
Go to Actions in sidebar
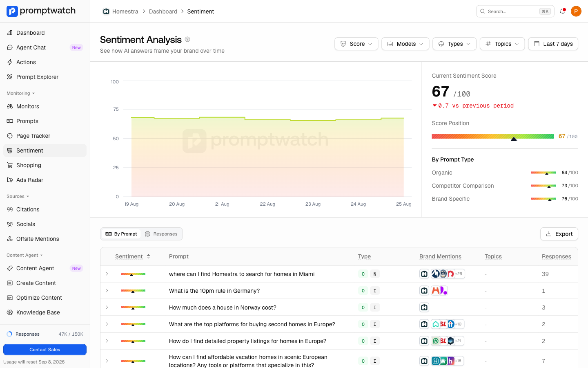click(45, 62)
